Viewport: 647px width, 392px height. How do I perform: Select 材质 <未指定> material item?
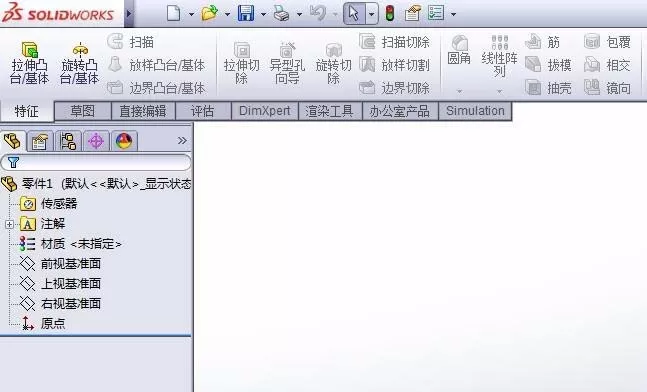point(71,244)
